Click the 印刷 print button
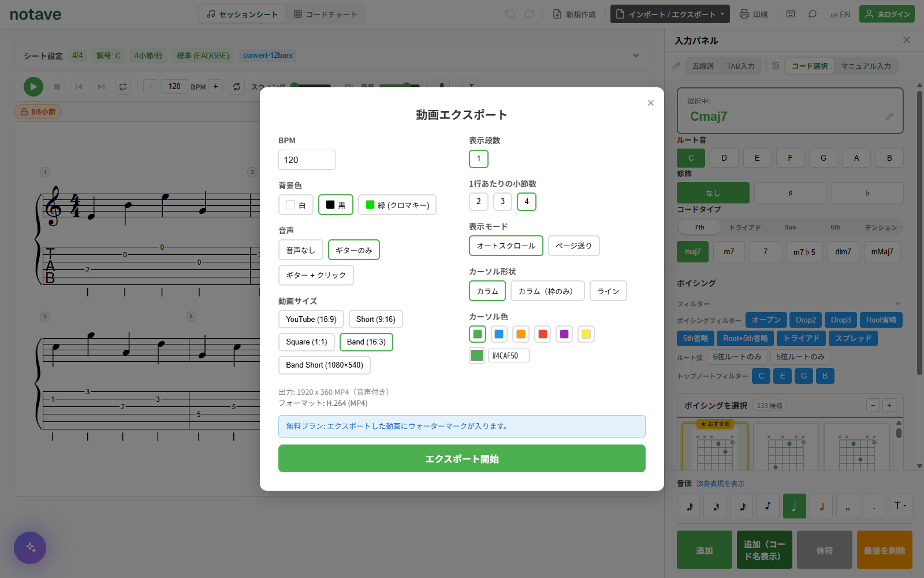924x578 pixels. tap(754, 14)
